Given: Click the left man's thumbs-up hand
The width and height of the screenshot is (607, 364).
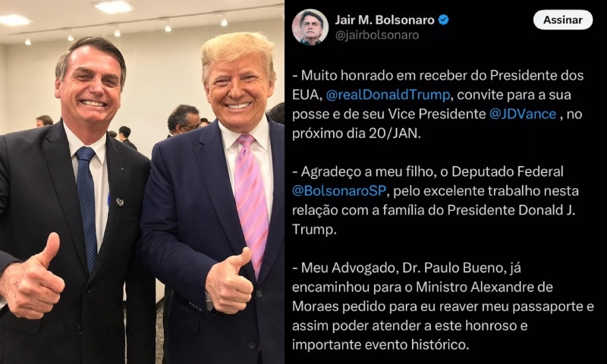Looking at the screenshot, I should (x=32, y=277).
